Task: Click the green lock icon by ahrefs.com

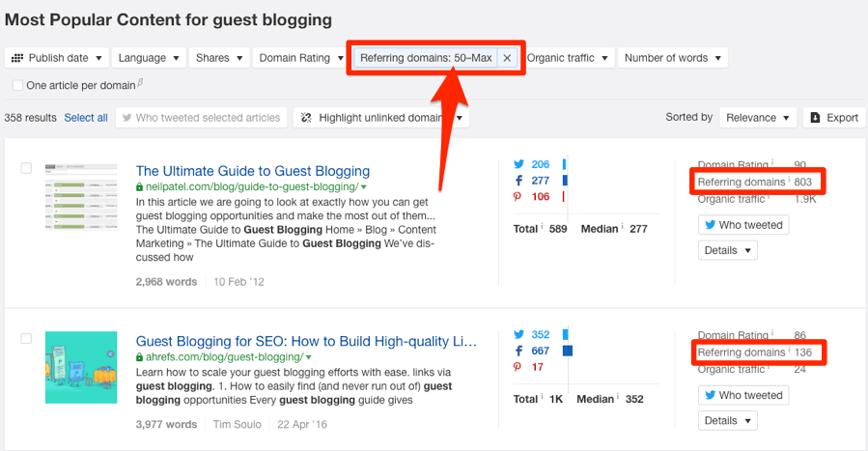Action: tap(139, 357)
